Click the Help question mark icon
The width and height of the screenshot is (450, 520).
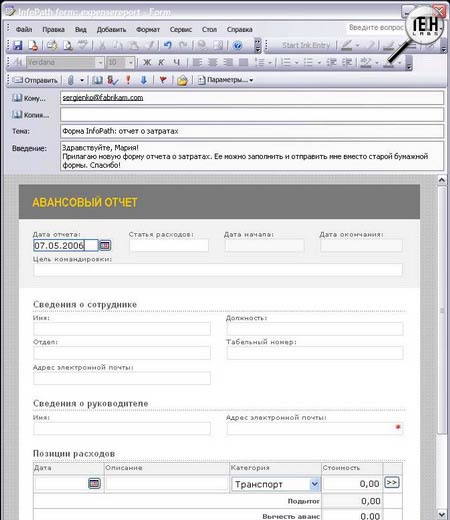click(x=237, y=45)
